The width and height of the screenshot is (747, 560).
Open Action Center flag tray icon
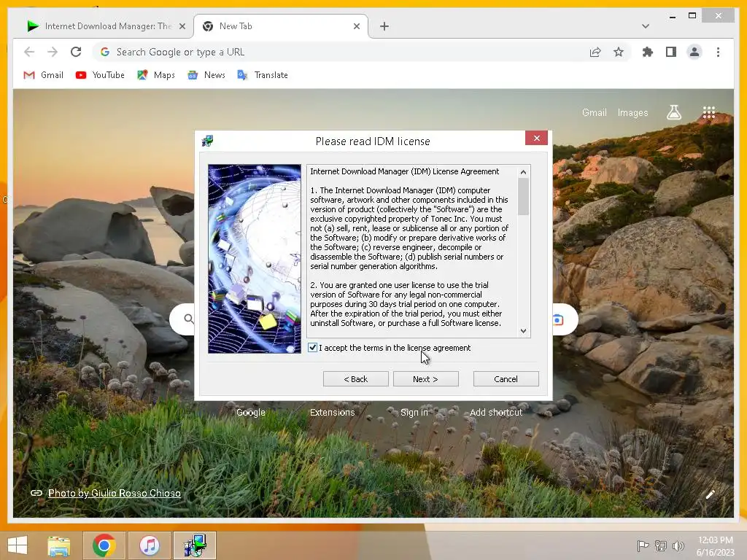[x=643, y=545]
